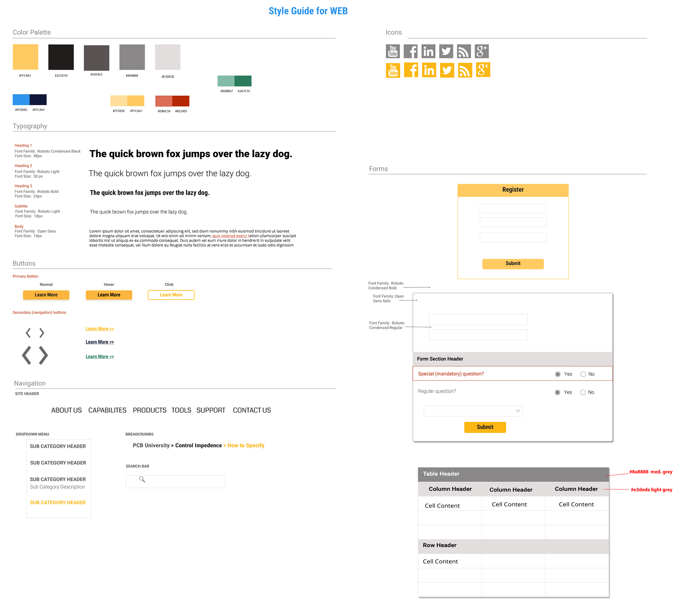The height and width of the screenshot is (616, 693).
Task: Open the form dropdown select box
Action: 473,411
